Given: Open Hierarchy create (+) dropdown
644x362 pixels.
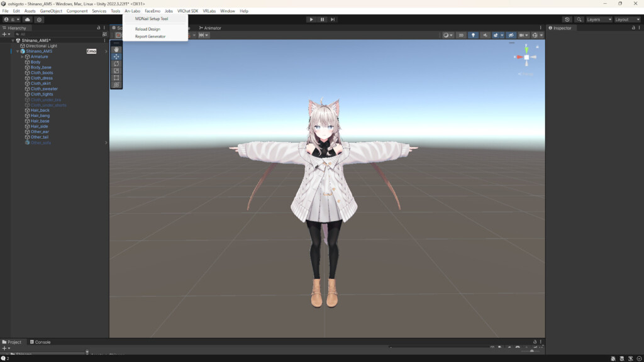Looking at the screenshot, I should click(x=6, y=35).
